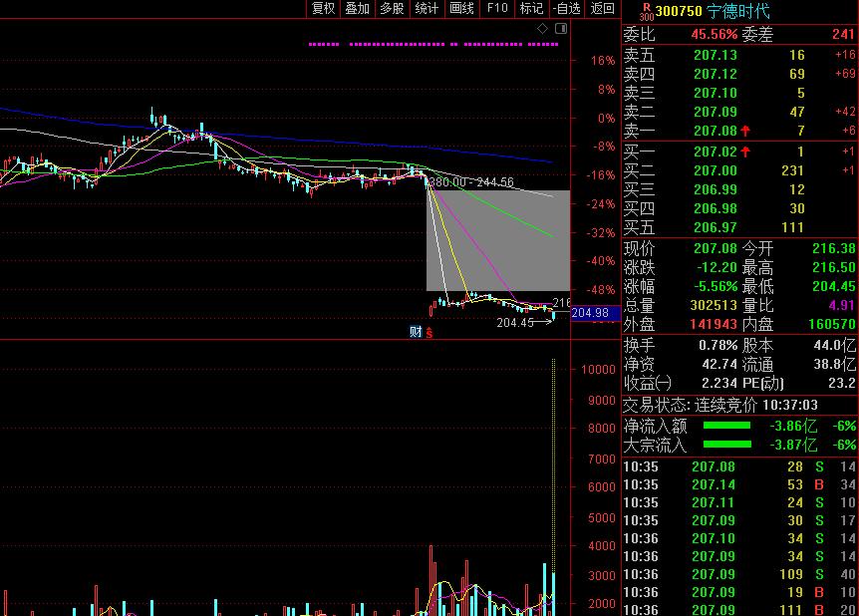Image resolution: width=859 pixels, height=616 pixels.
Task: Click the 财 finance marker icon
Action: tap(416, 332)
